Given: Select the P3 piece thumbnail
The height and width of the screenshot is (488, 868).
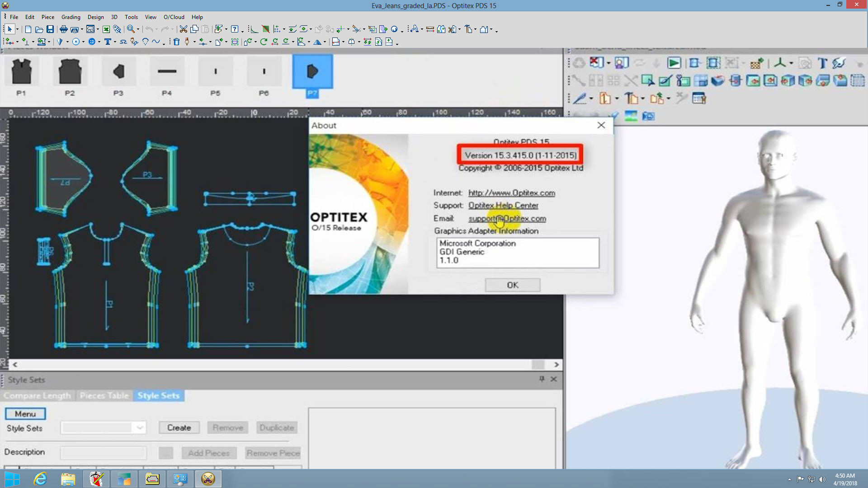Looking at the screenshot, I should pyautogui.click(x=118, y=71).
